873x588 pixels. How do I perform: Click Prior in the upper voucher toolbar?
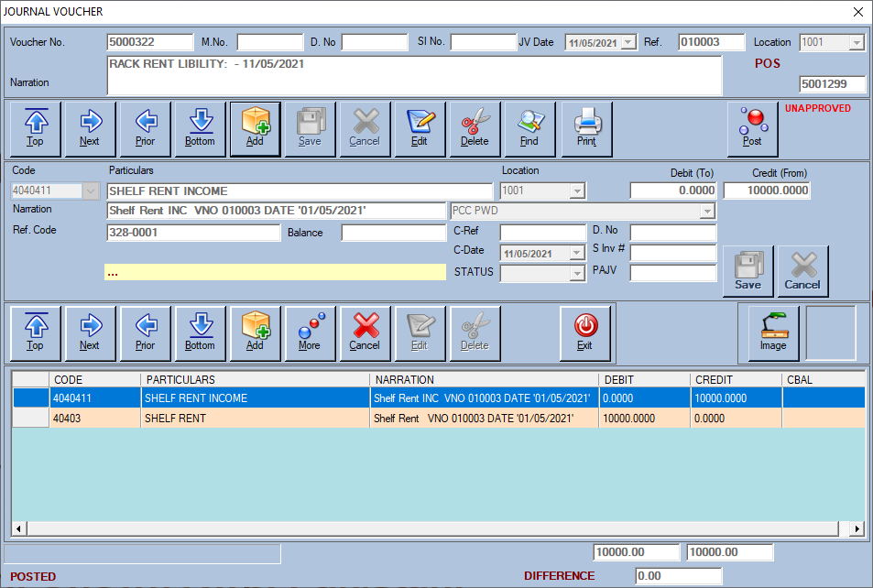point(146,128)
